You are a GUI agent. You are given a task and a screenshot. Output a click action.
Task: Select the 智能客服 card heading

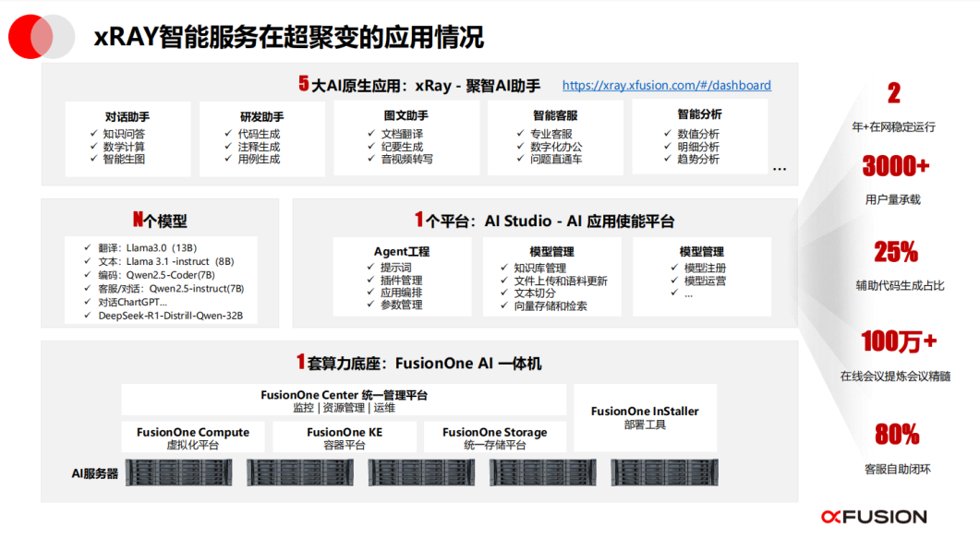click(x=555, y=115)
